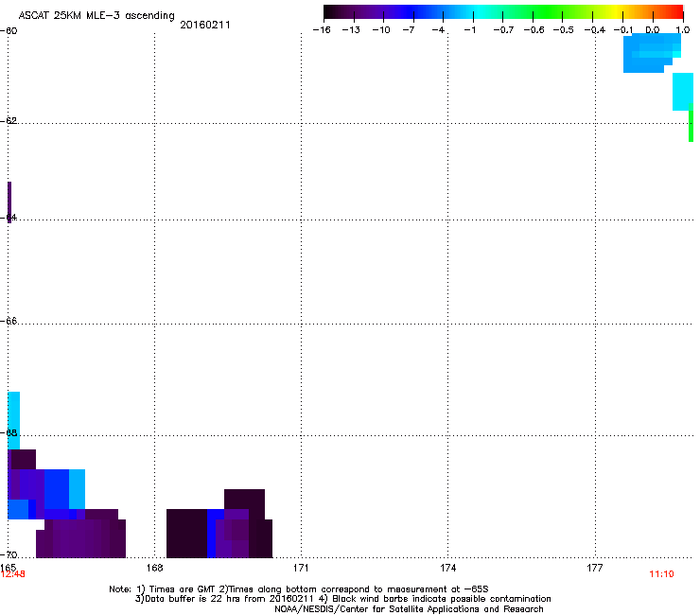Click the 'Times are GMT' note line
Screen dimensions: 700x615
click(298, 589)
